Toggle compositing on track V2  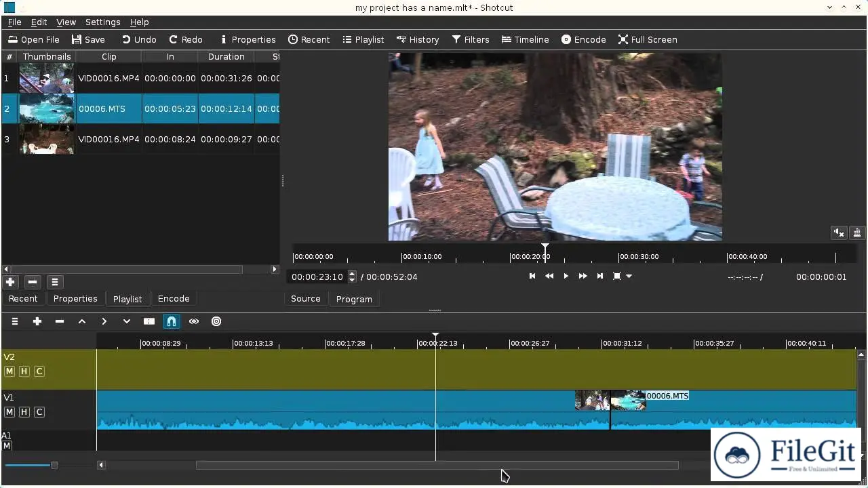coord(39,371)
